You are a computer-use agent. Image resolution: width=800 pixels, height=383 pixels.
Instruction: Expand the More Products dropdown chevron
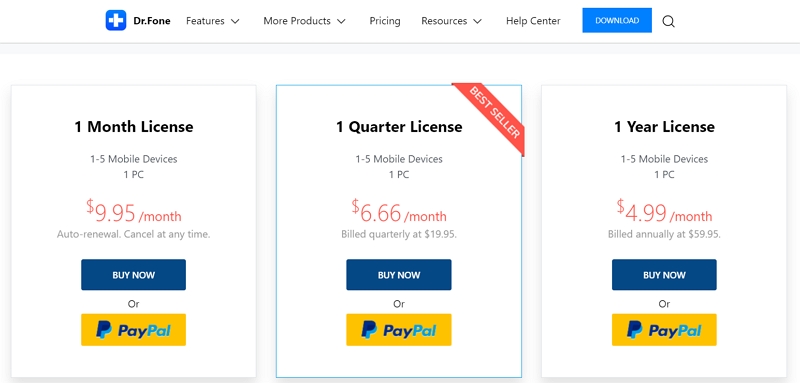341,21
